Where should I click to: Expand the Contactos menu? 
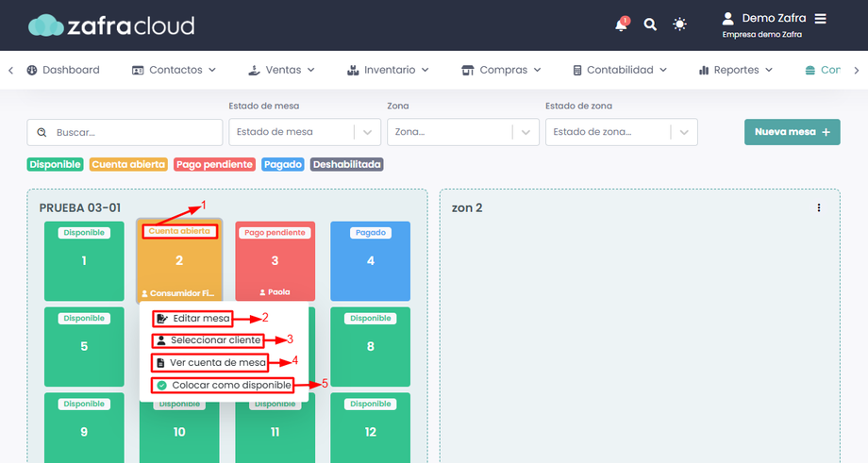click(x=174, y=70)
